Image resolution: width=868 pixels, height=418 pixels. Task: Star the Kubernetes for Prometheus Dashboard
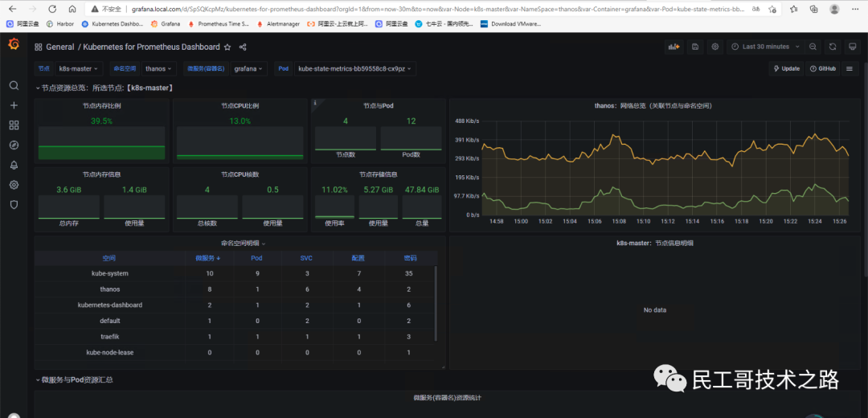pyautogui.click(x=227, y=47)
